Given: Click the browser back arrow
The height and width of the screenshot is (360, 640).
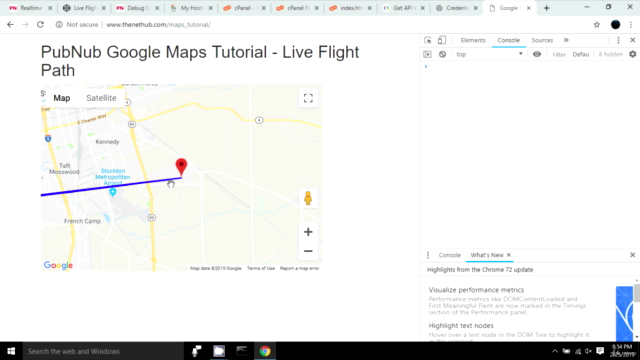Looking at the screenshot, I should 10,24.
